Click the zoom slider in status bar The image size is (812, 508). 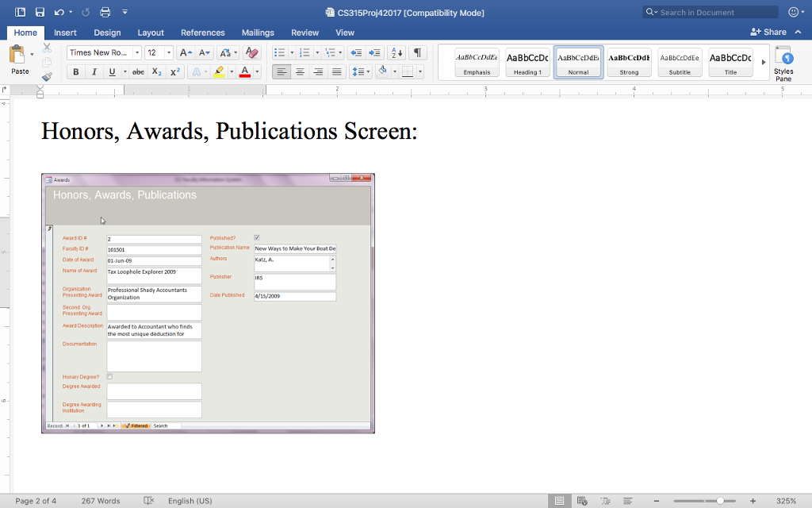click(x=720, y=501)
